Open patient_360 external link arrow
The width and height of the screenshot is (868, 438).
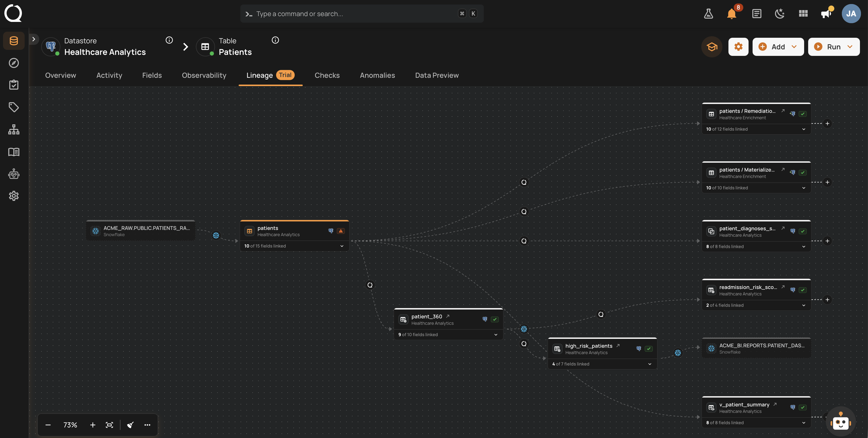coord(448,316)
